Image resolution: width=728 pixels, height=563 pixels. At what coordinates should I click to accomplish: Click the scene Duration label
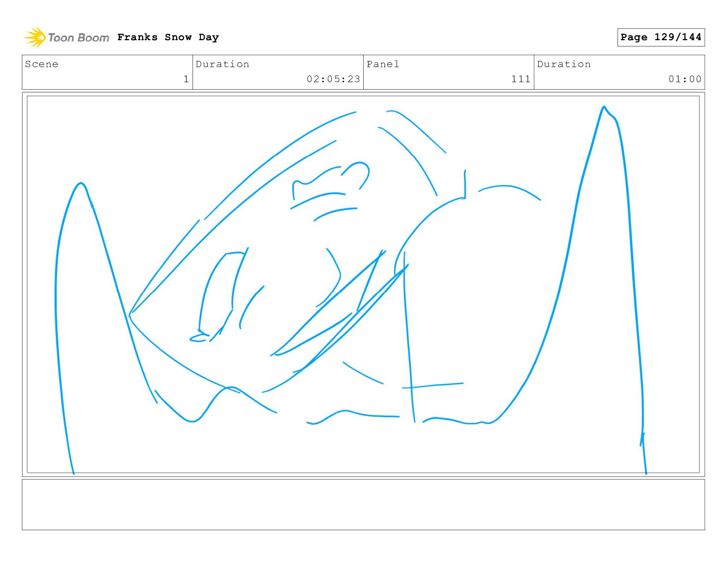tap(222, 64)
